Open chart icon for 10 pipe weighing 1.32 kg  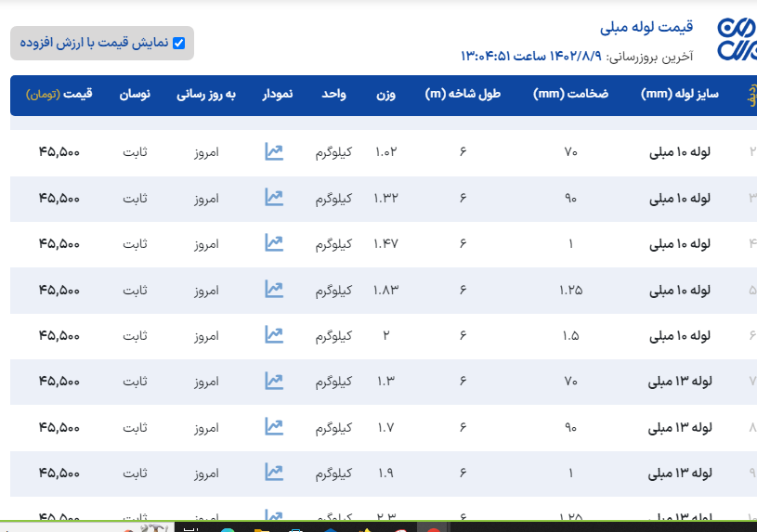click(273, 197)
